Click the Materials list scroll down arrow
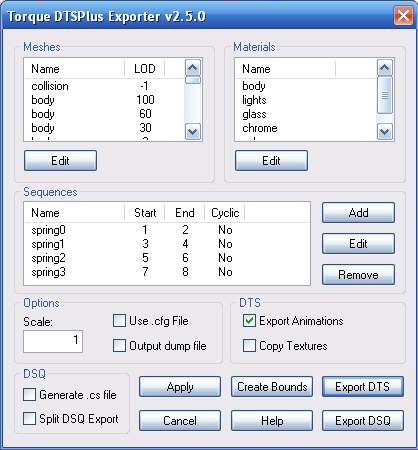This screenshot has height=450, width=418. point(385,132)
